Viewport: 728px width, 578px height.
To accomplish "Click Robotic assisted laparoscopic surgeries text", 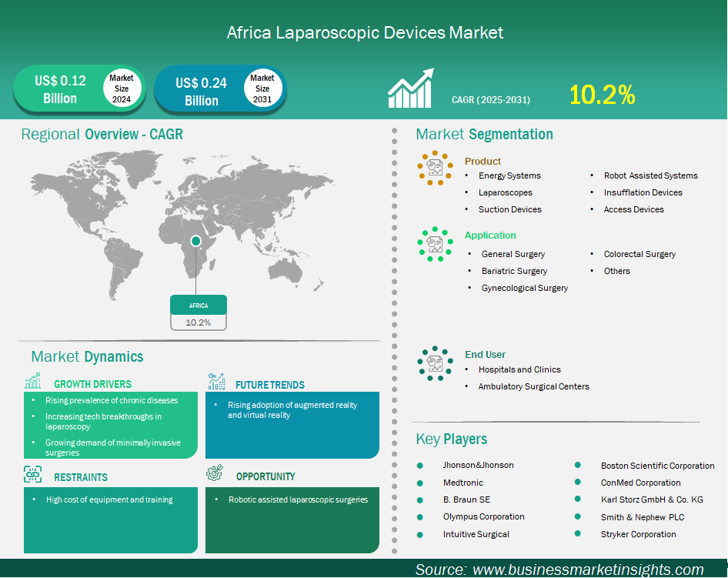I will point(298,499).
